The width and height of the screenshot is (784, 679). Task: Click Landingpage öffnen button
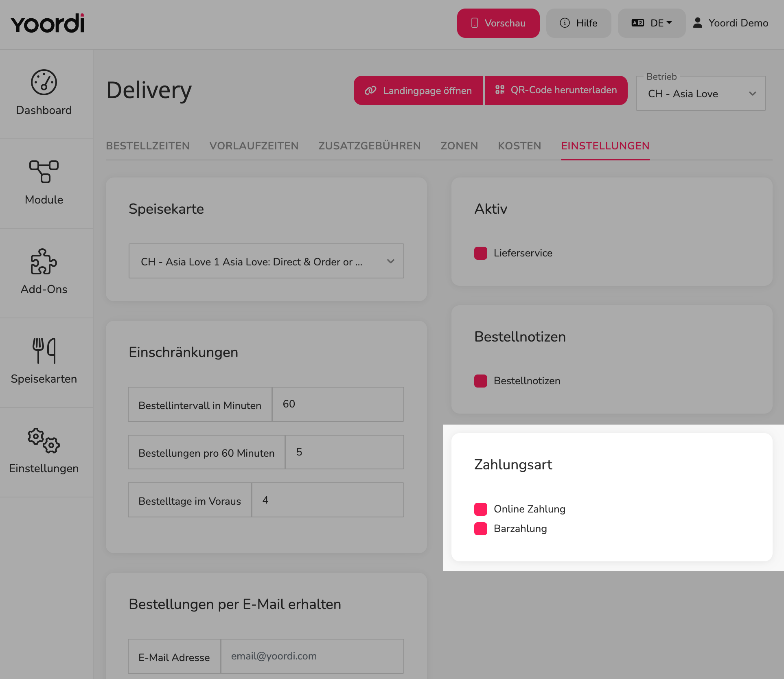coord(418,90)
